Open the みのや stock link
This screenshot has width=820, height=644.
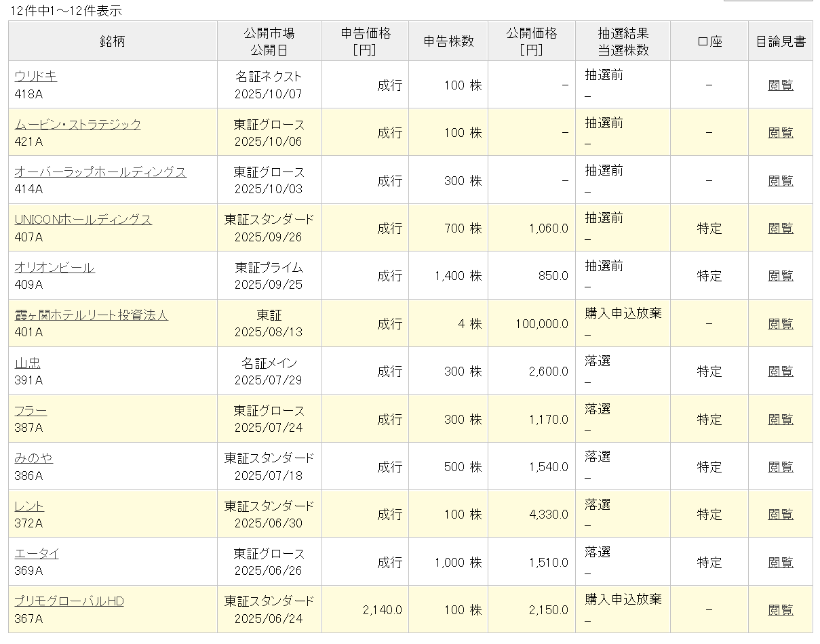point(33,458)
